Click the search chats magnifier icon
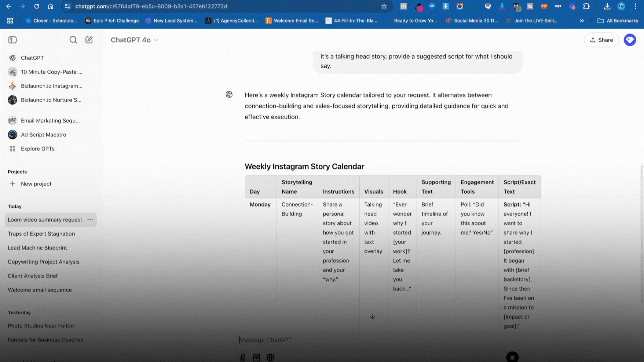Image resolution: width=644 pixels, height=362 pixels. tap(73, 40)
